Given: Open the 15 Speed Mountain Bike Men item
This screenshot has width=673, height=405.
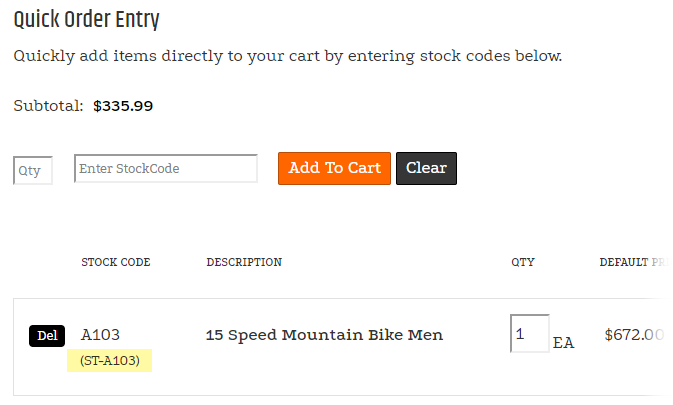Looking at the screenshot, I should [324, 335].
